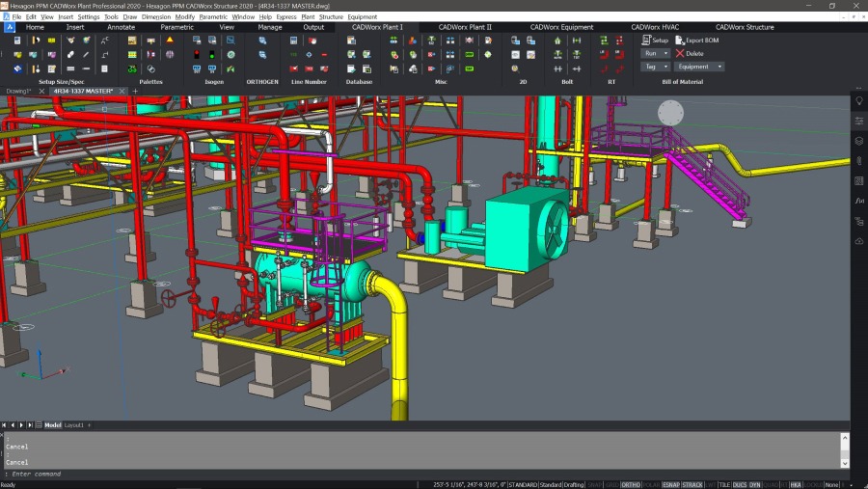The height and width of the screenshot is (489, 868).
Task: Click the yellow warning triangle Palettes icon
Action: click(170, 41)
